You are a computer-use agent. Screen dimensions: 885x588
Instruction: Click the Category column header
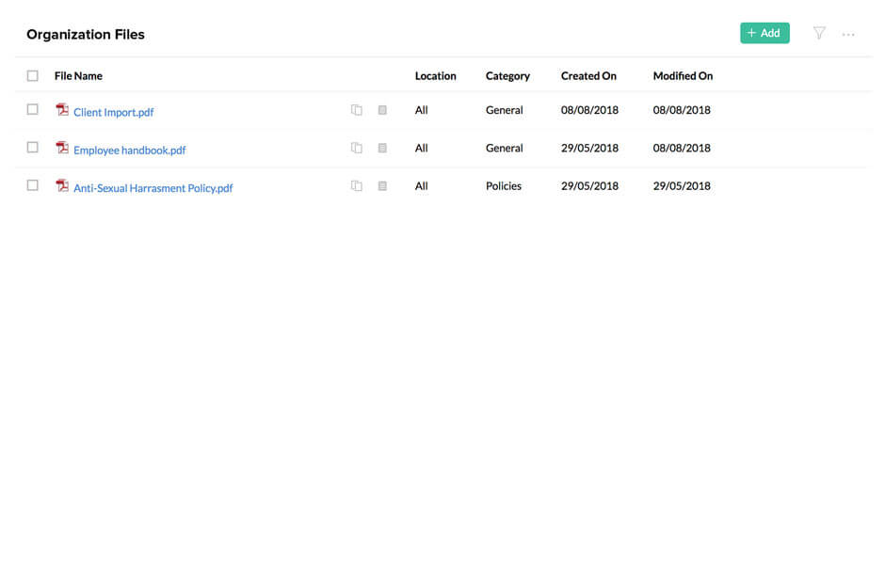(x=507, y=75)
